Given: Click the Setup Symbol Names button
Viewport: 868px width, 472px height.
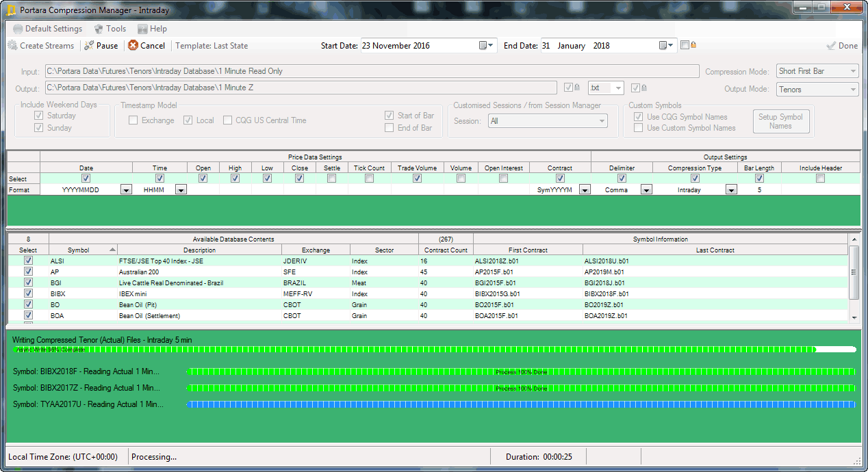Looking at the screenshot, I should point(780,122).
